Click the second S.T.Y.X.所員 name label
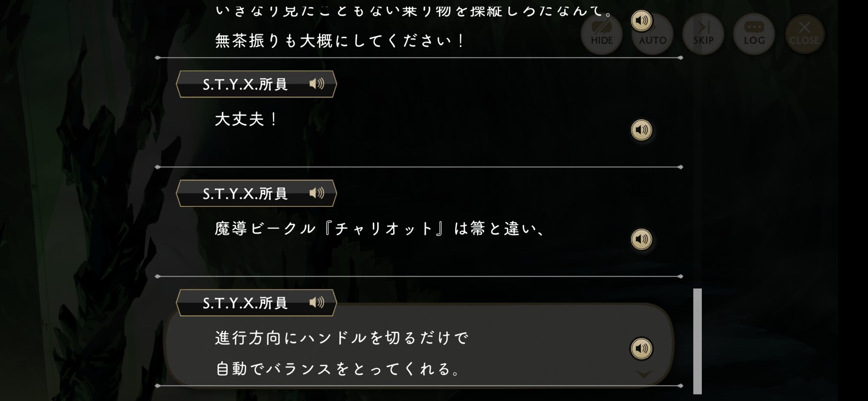This screenshot has height=401, width=868. click(x=245, y=194)
